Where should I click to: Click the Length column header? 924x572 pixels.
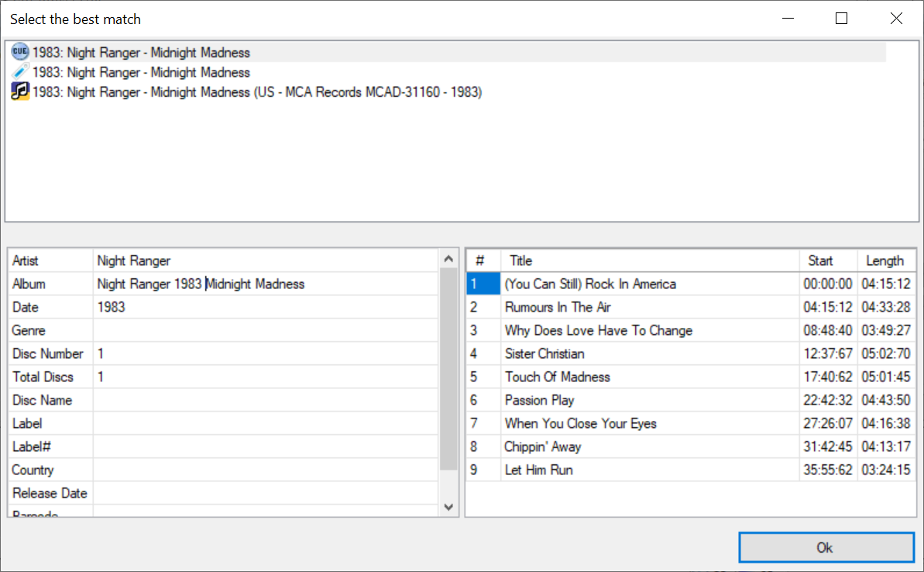pos(886,260)
